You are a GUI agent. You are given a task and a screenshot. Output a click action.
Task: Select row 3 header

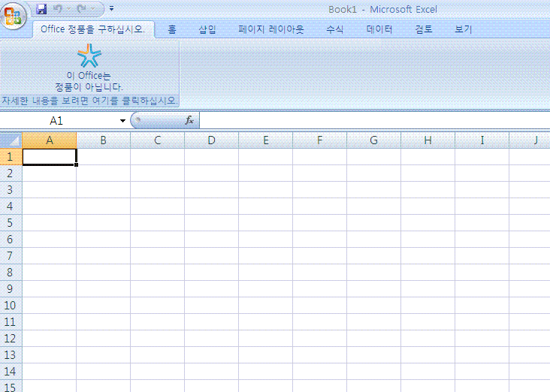tap(11, 190)
